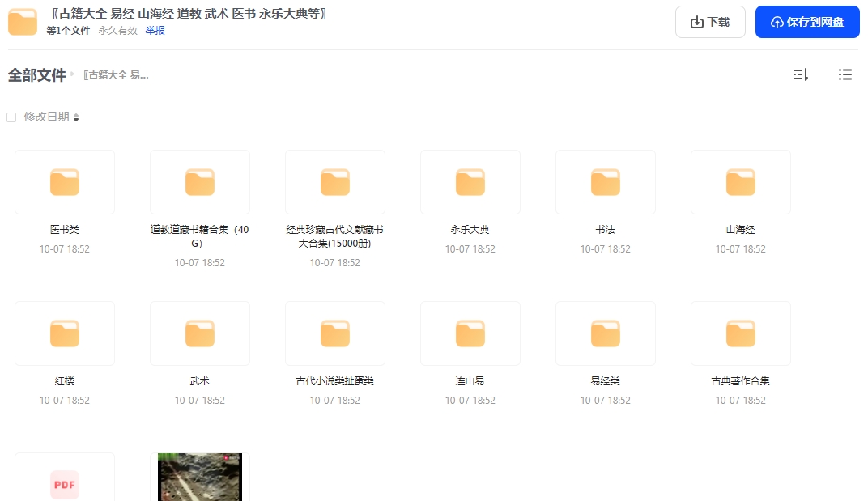Open the 书法 folder icon
Screen dimensions: 868x501
tap(605, 182)
